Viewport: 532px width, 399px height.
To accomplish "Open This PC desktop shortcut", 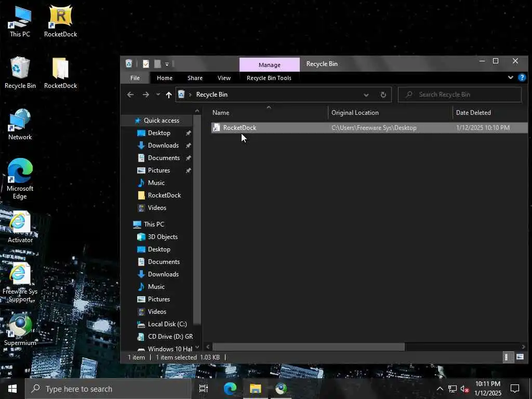I will click(20, 21).
